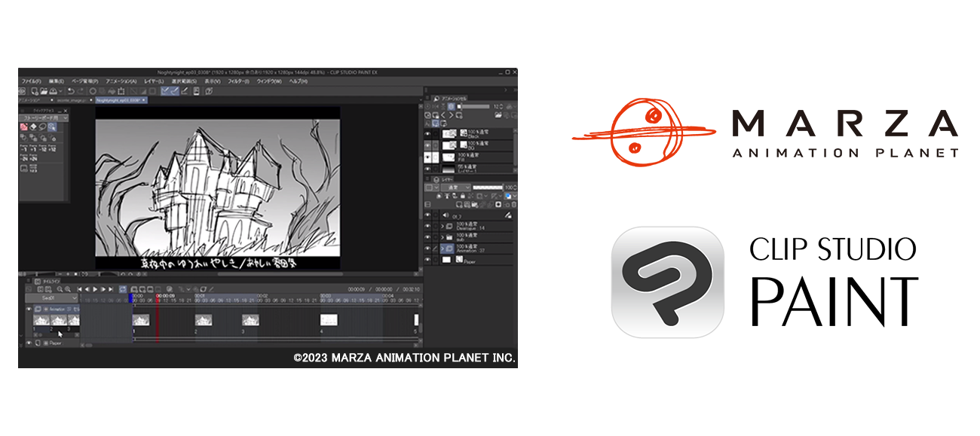Select the highlighted blue tool in Quick Access
This screenshot has width=980, height=436.
pos(52,127)
